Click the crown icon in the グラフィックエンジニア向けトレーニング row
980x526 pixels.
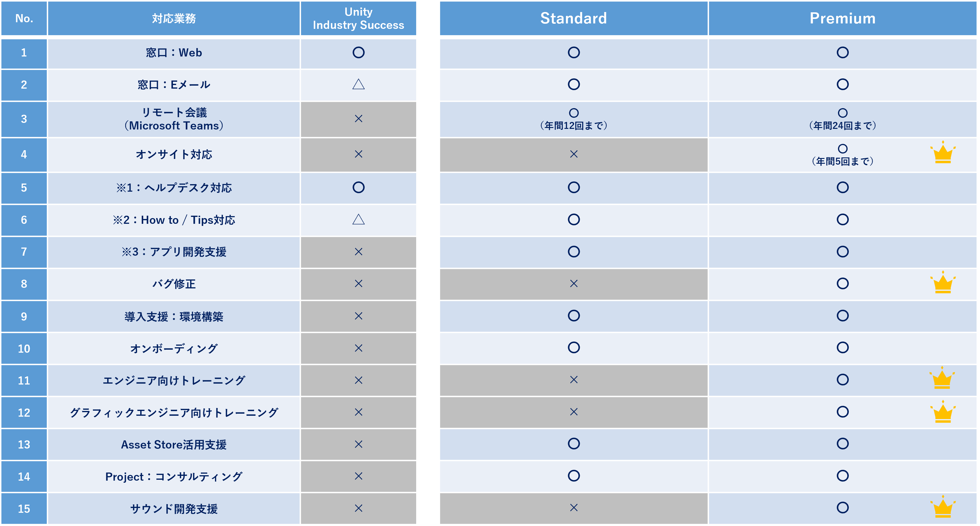point(943,412)
